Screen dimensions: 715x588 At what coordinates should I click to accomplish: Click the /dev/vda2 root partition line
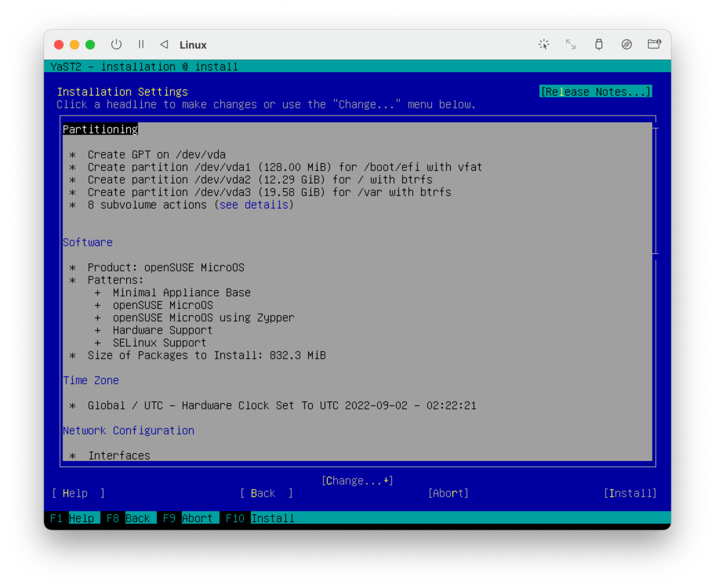(x=260, y=180)
